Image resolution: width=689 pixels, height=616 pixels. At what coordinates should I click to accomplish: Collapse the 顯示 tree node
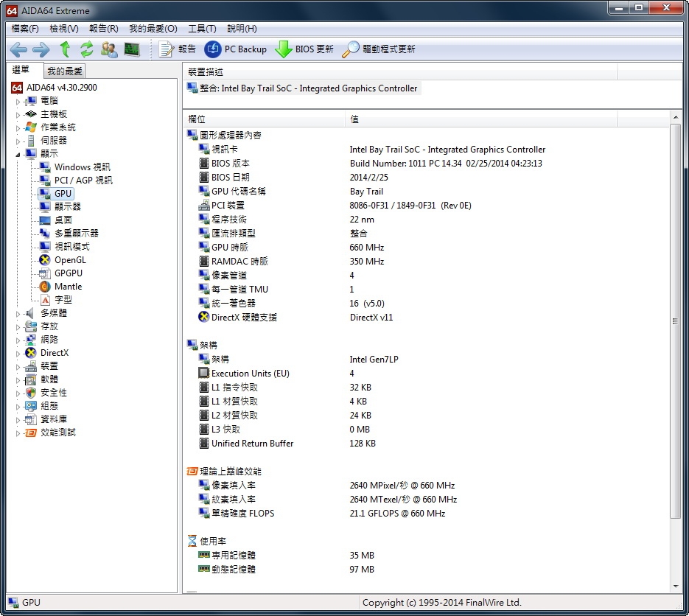point(18,154)
